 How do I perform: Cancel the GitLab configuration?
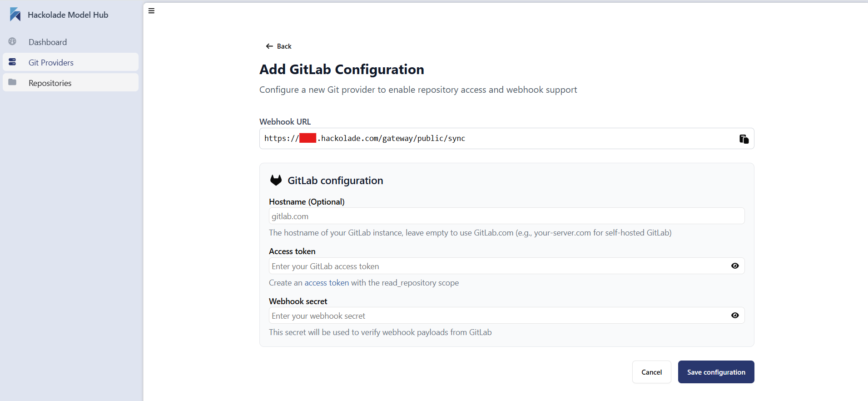point(651,371)
